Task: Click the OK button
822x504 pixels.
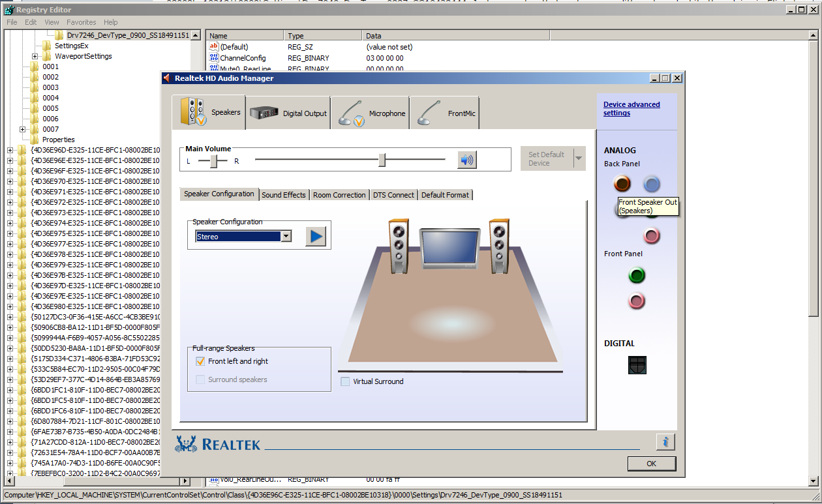Action: [x=652, y=464]
